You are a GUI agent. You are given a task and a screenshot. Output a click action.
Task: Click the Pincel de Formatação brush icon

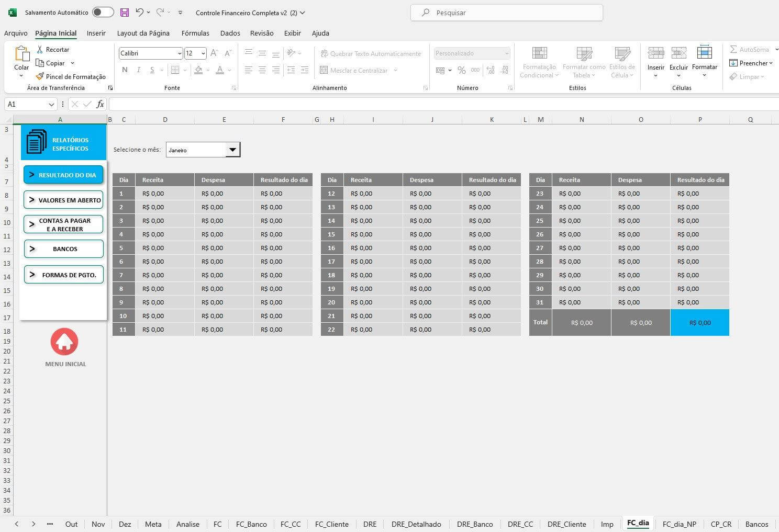click(40, 76)
